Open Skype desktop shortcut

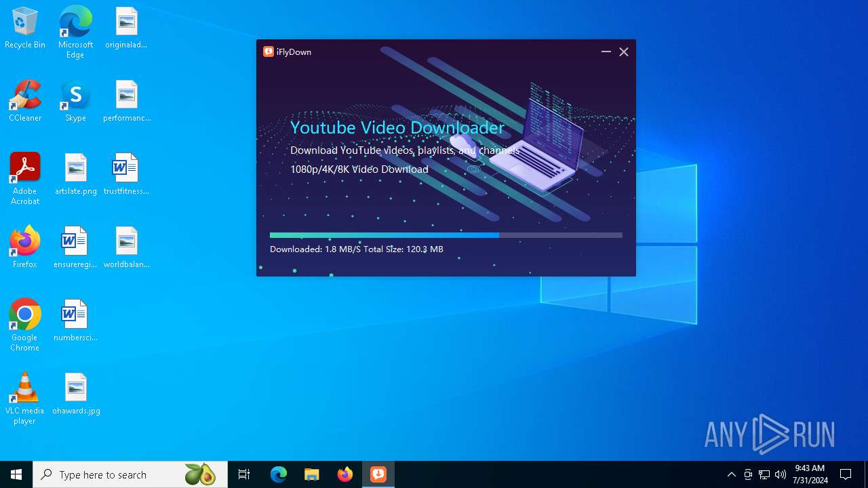pos(75,101)
